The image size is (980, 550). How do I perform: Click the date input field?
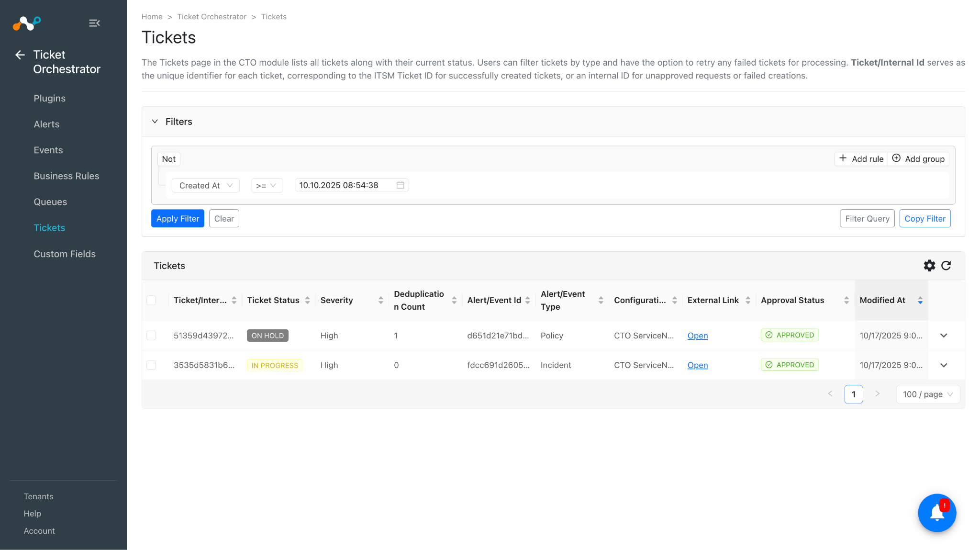coord(352,185)
